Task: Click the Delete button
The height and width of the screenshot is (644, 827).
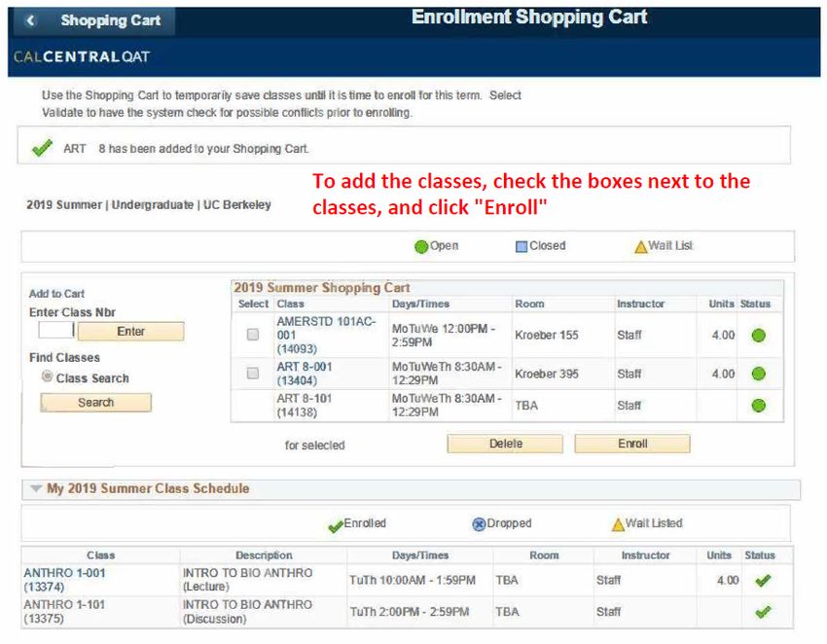Action: [505, 444]
